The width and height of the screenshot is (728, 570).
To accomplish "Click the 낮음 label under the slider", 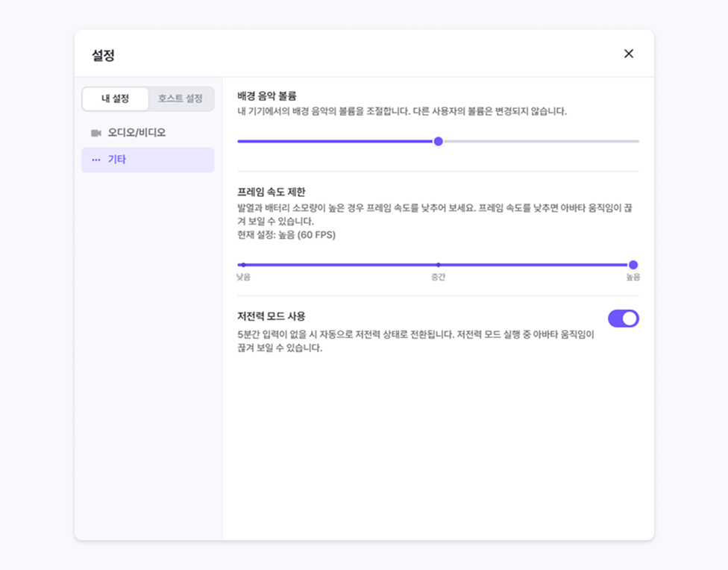I will pyautogui.click(x=244, y=278).
